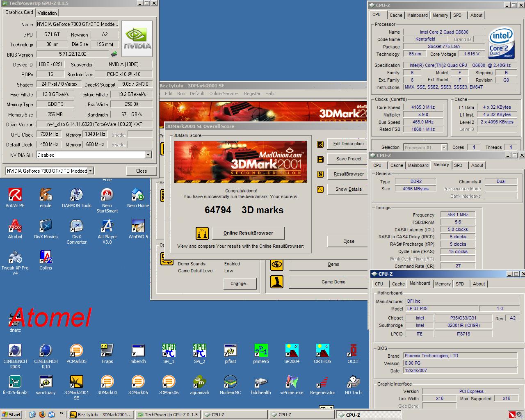Screen dimensions: 525x420
Task: Click the Online ResultBrowser button
Action: [248, 233]
